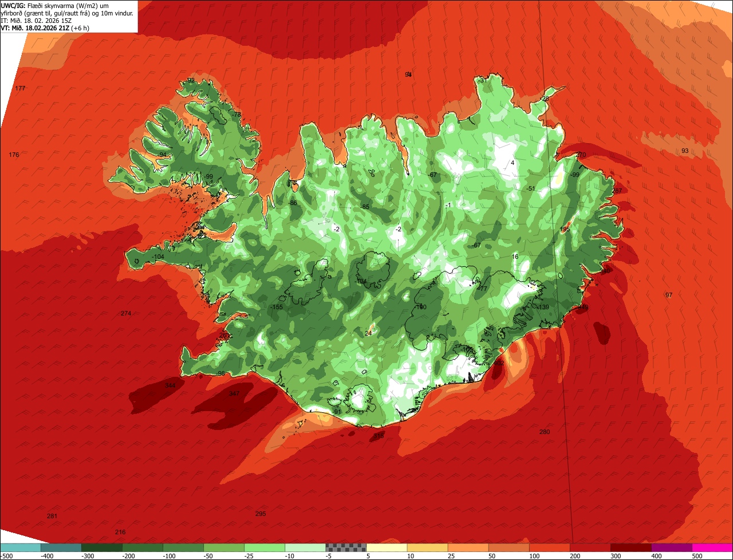Click the '-78' value in the Westfjords
Viewport: 733px width, 560px height.
click(236, 115)
